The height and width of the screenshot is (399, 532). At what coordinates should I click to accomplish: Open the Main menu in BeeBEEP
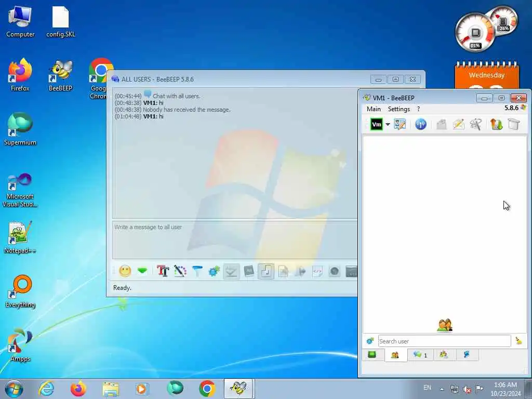tap(374, 109)
